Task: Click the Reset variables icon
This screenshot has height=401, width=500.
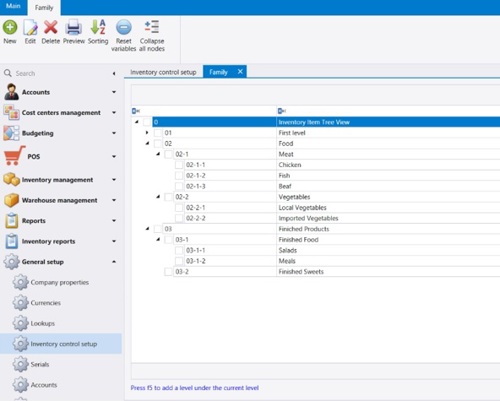Action: (x=124, y=27)
